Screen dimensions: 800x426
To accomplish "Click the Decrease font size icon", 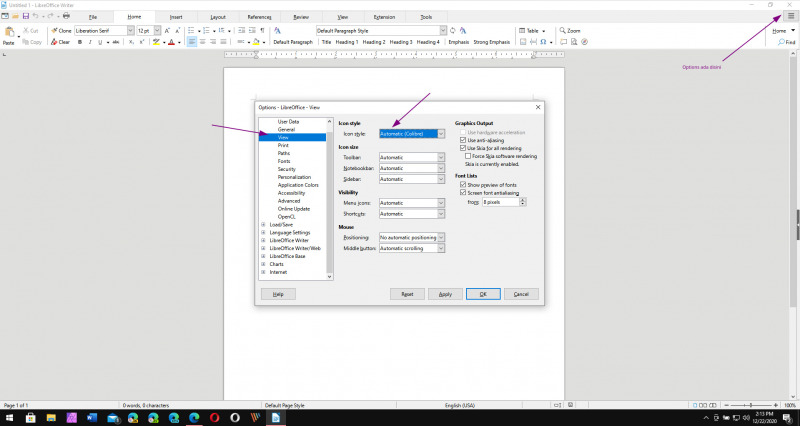I will click(x=178, y=31).
